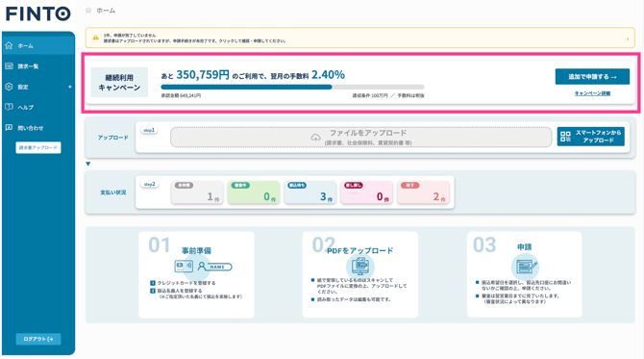Click the ログアウト button
This screenshot has width=644, height=359.
(38, 339)
